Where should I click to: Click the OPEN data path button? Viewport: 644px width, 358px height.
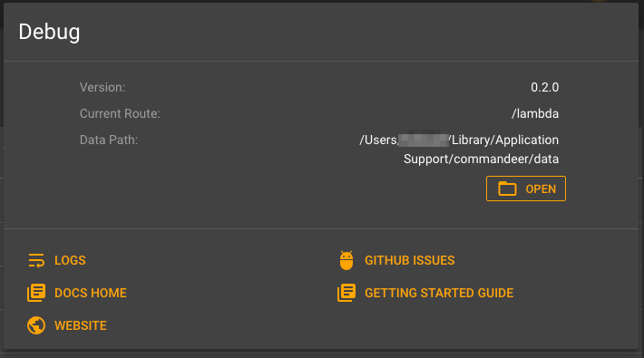coord(526,189)
